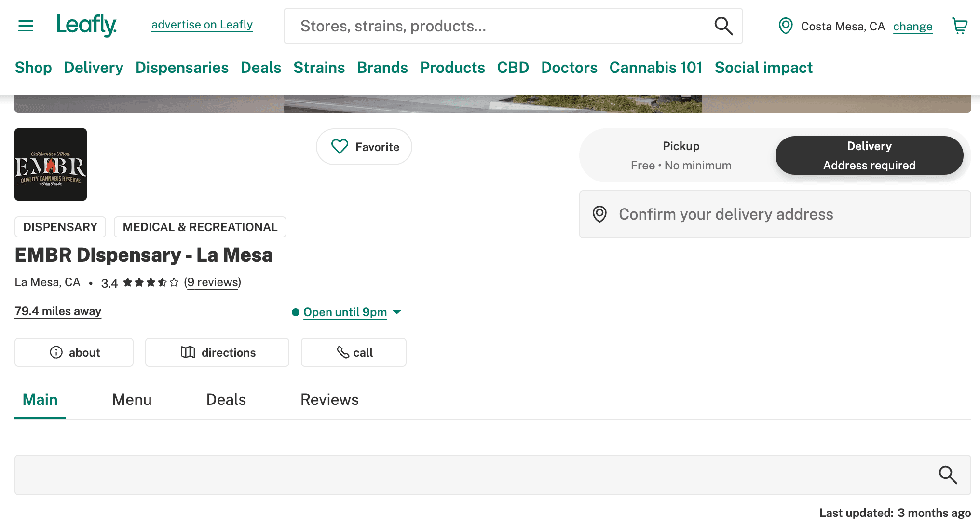Click the EMBR dispensary logo thumbnail

click(51, 165)
